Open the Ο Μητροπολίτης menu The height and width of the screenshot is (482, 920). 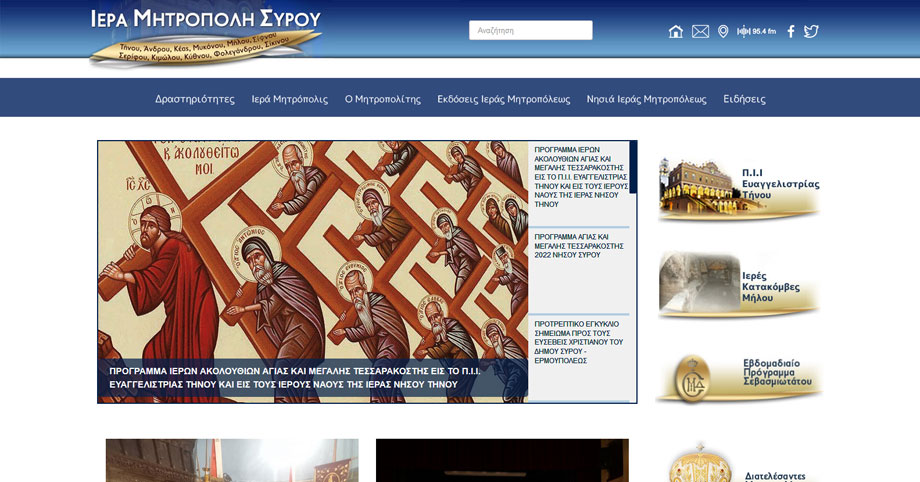[383, 99]
